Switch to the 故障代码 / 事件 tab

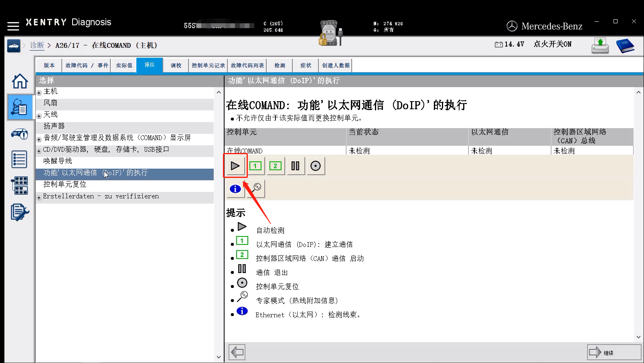pos(87,65)
